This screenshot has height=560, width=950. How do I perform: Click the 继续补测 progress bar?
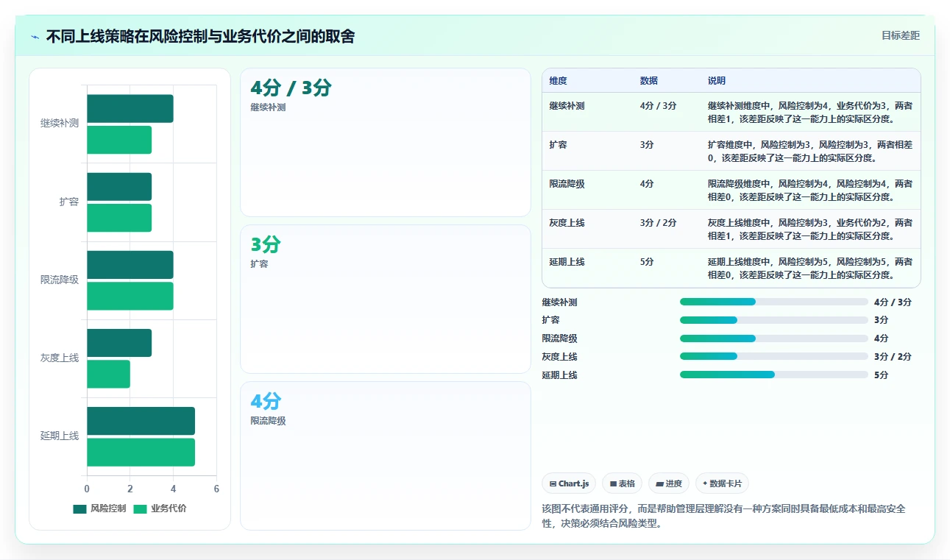[x=774, y=302]
